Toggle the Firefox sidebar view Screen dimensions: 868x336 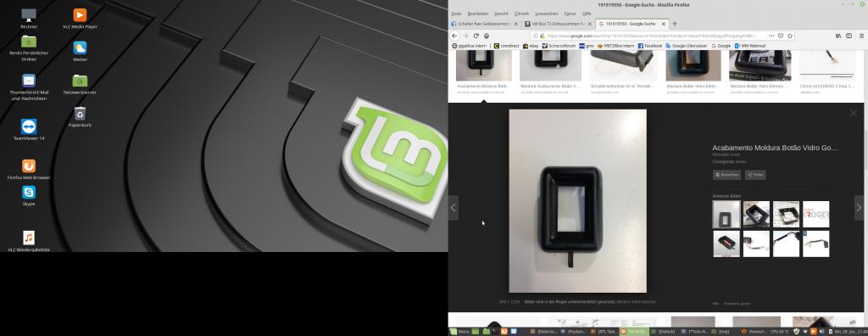point(849,36)
